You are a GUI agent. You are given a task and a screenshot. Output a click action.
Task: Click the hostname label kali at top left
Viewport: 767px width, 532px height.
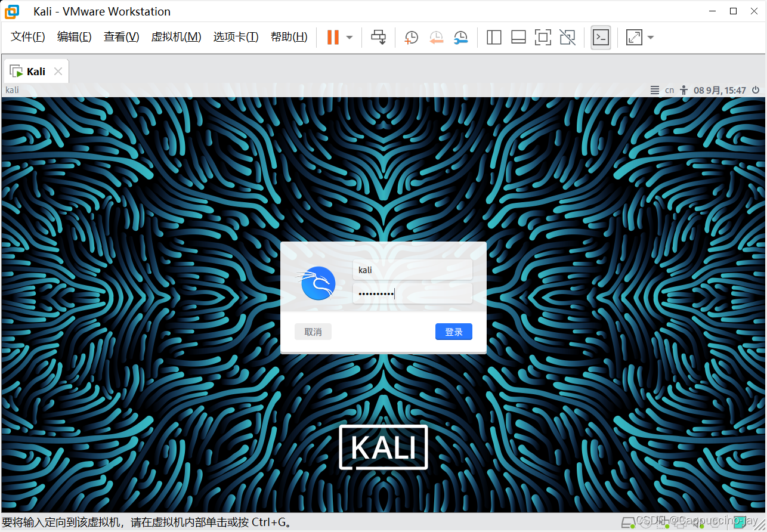(x=12, y=90)
